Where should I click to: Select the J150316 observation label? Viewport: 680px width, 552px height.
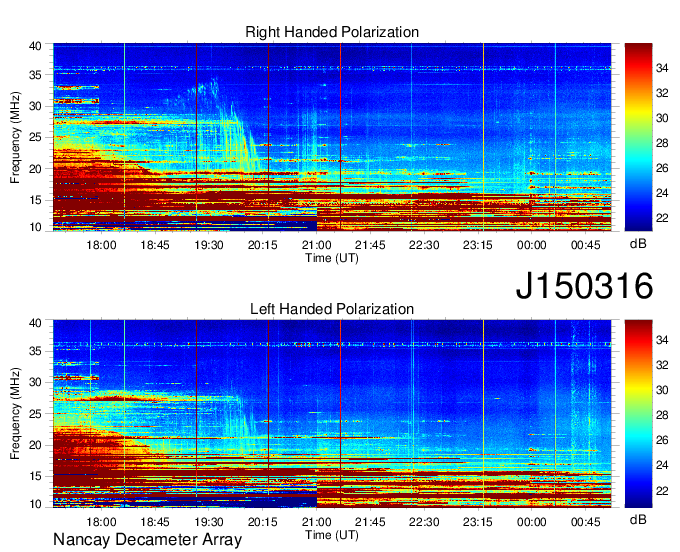pyautogui.click(x=584, y=286)
